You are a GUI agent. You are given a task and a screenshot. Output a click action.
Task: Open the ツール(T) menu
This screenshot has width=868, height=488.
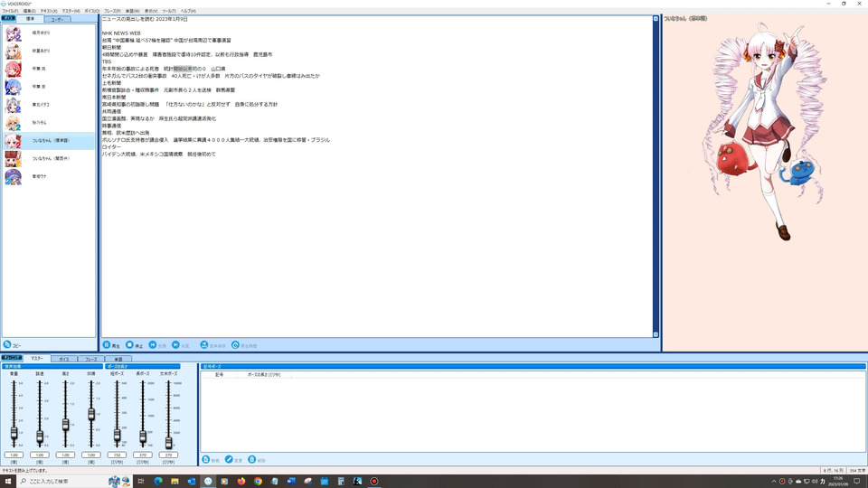pyautogui.click(x=169, y=11)
